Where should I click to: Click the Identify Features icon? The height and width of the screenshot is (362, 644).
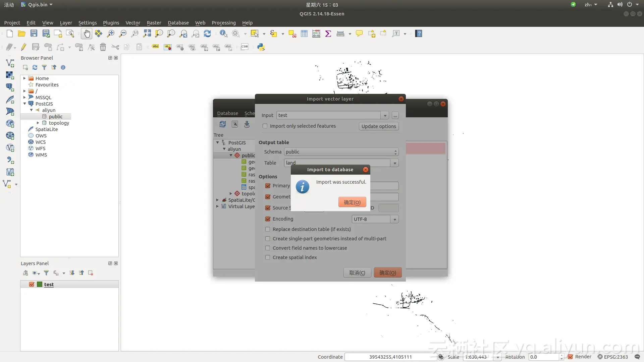click(223, 34)
